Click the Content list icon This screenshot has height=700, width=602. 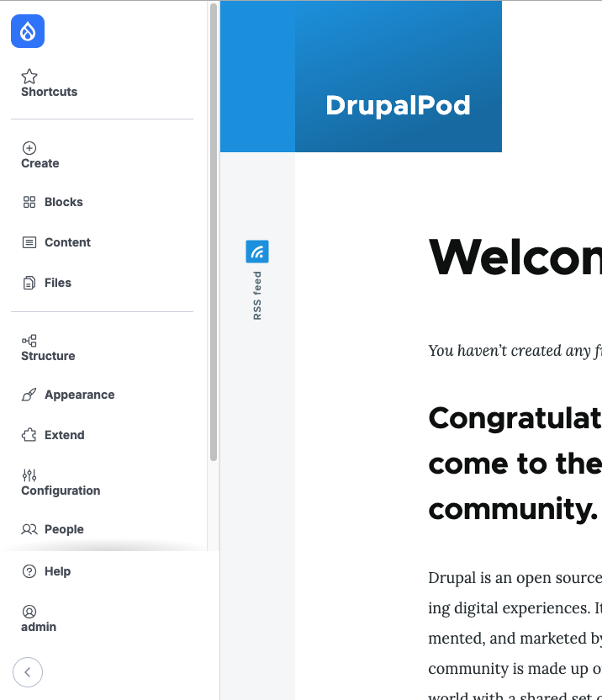pos(29,242)
